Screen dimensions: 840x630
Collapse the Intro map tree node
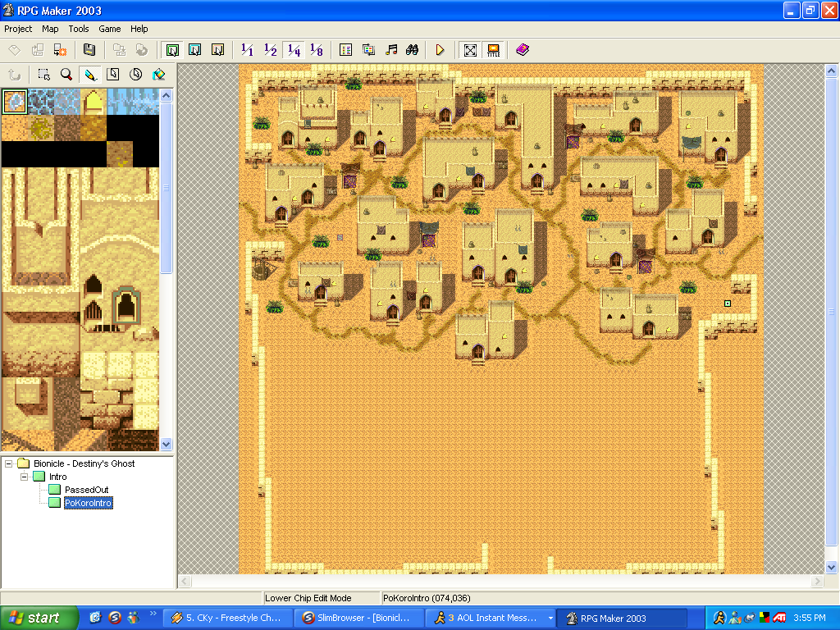pos(24,477)
